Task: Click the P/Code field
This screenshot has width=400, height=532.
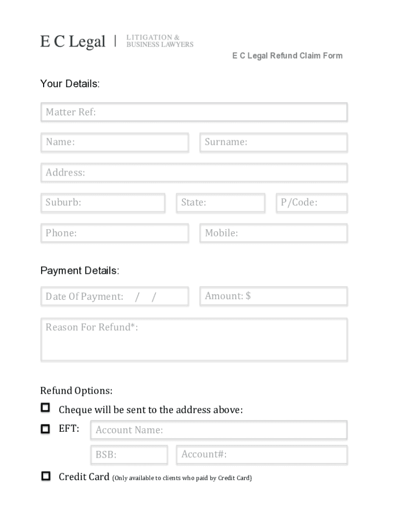Action: pos(312,203)
